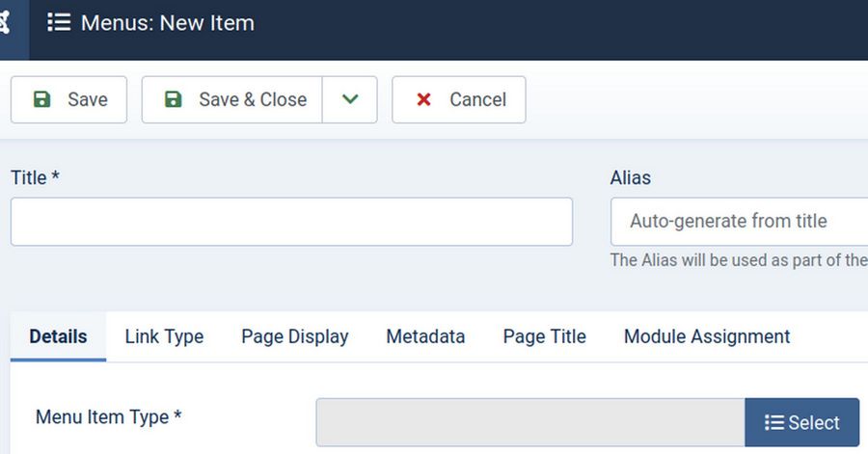Click the greyed Menu Item Type field
This screenshot has width=868, height=454.
[x=530, y=422]
